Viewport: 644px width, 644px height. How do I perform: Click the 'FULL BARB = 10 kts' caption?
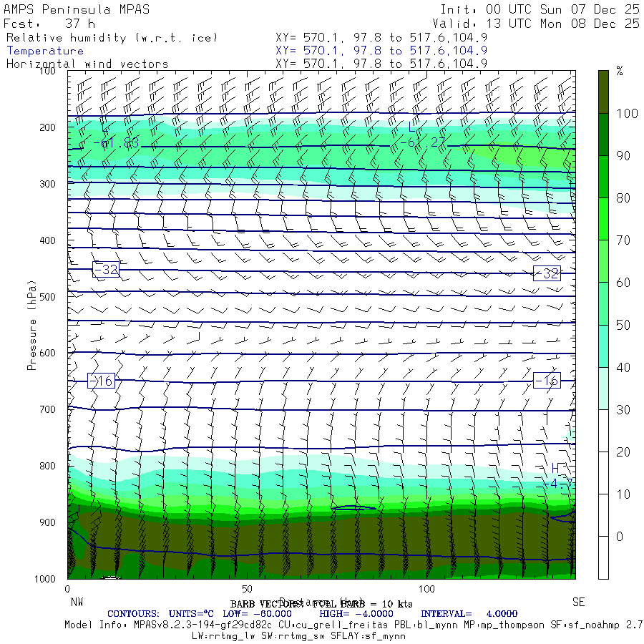pos(361,604)
